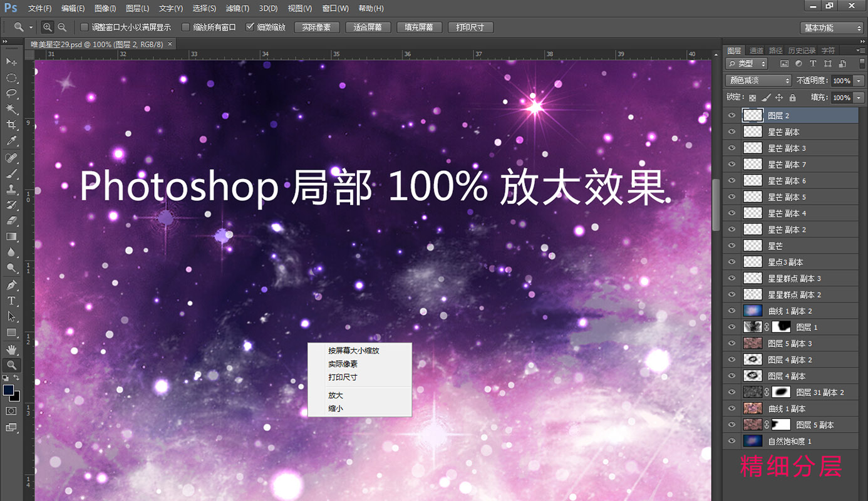
Task: Select the Path Selection tool
Action: [x=11, y=317]
